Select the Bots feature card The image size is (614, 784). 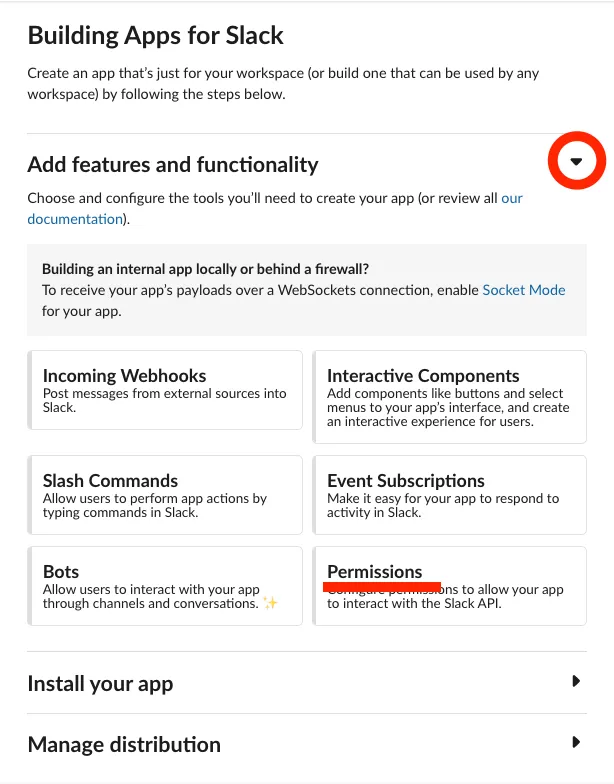tap(165, 586)
